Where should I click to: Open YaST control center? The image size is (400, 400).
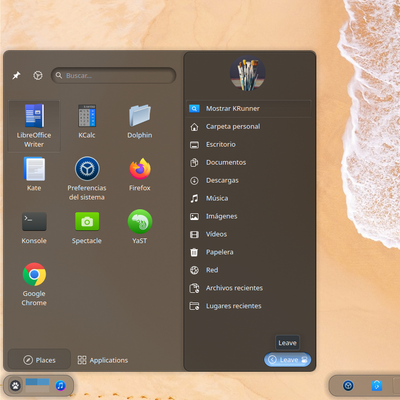(140, 227)
